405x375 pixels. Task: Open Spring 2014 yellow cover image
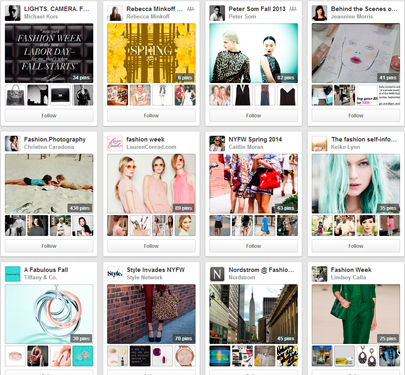(151, 53)
